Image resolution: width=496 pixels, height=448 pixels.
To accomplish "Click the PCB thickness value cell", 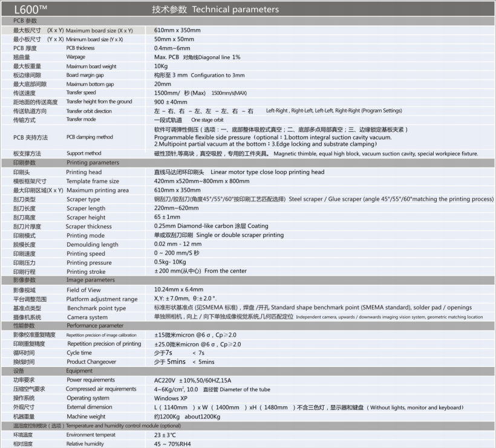I will (181, 48).
